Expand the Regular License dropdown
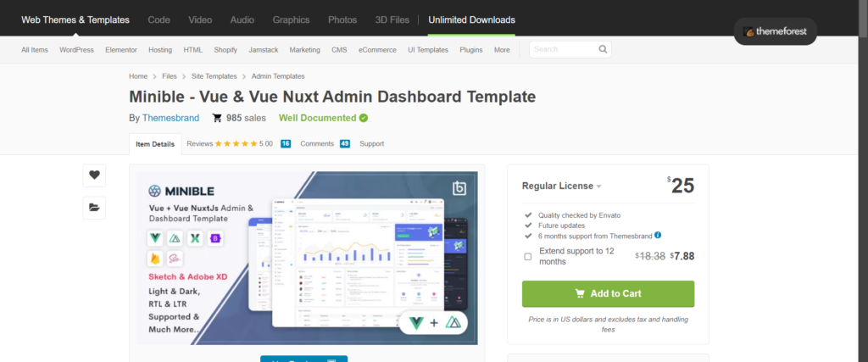868x362 pixels. point(562,186)
